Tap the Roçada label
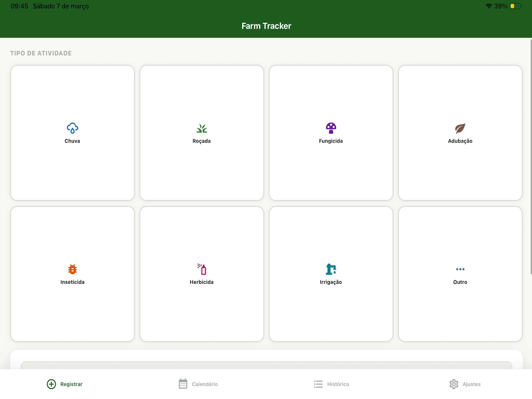Image resolution: width=532 pixels, height=399 pixels. (202, 141)
